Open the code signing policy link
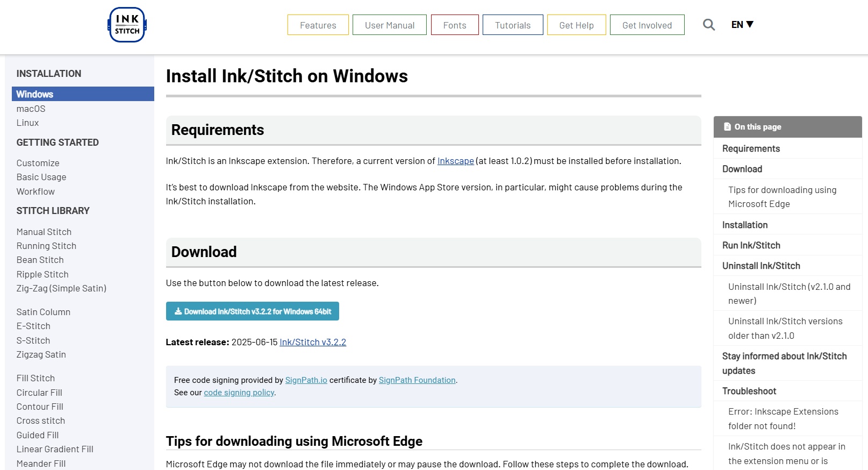Image resolution: width=868 pixels, height=470 pixels. tap(239, 393)
